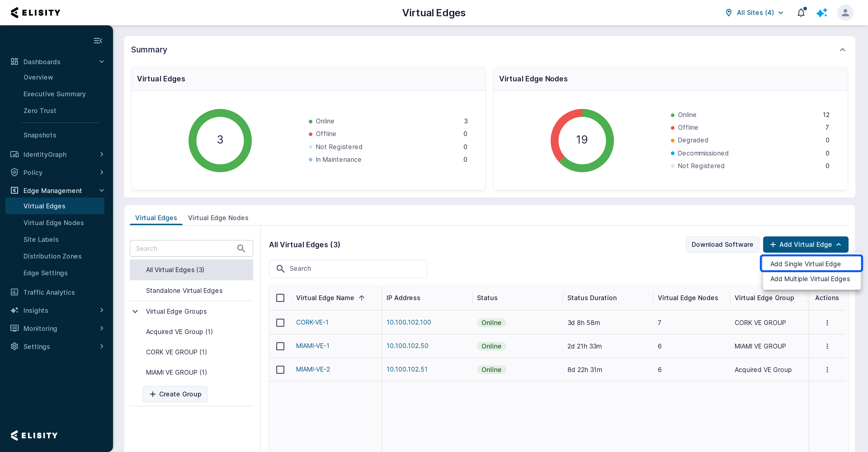Switch to the Virtual Edge Nodes tab
Screen dimensions: 868x452
pos(218,218)
